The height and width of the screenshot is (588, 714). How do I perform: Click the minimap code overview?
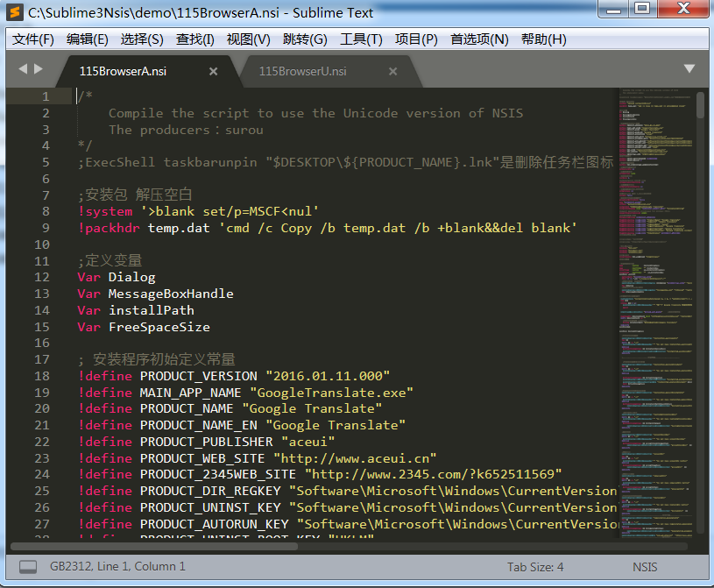[656, 313]
